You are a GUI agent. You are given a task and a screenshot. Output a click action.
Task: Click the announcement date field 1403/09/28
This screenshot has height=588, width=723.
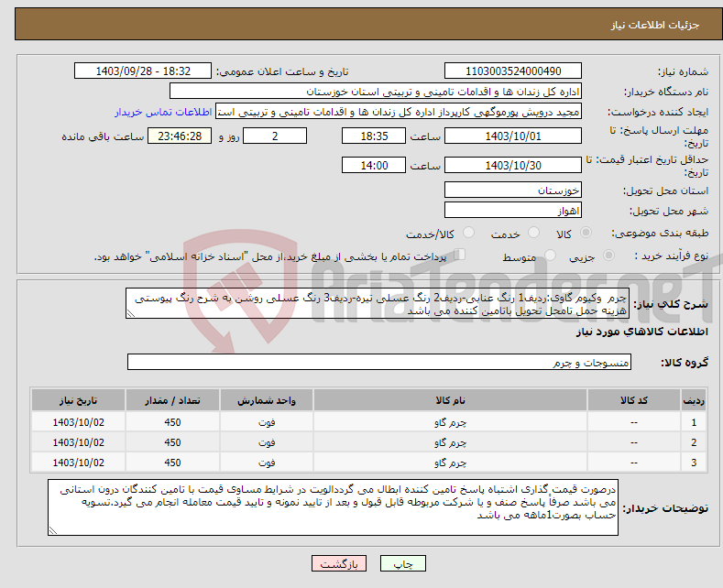click(x=143, y=71)
